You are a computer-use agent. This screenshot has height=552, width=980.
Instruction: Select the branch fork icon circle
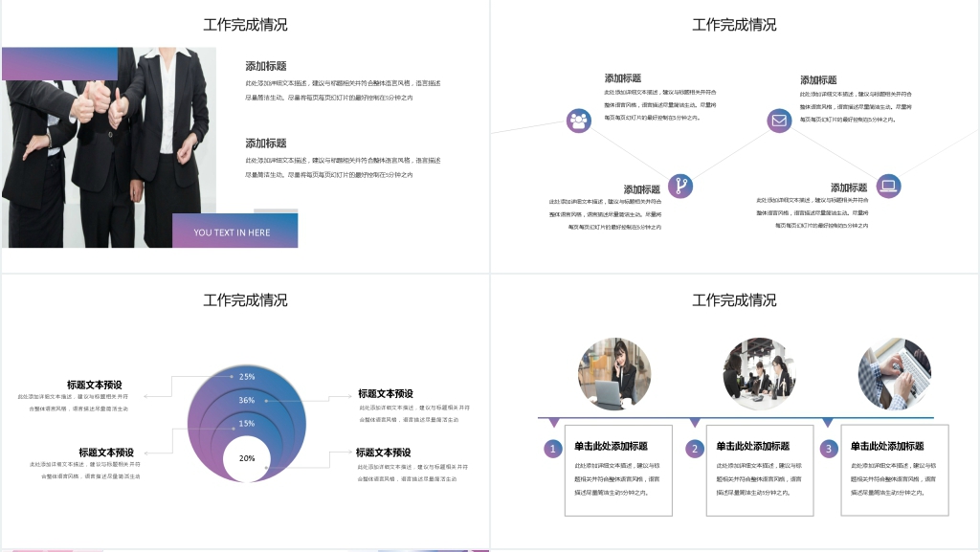[679, 186]
